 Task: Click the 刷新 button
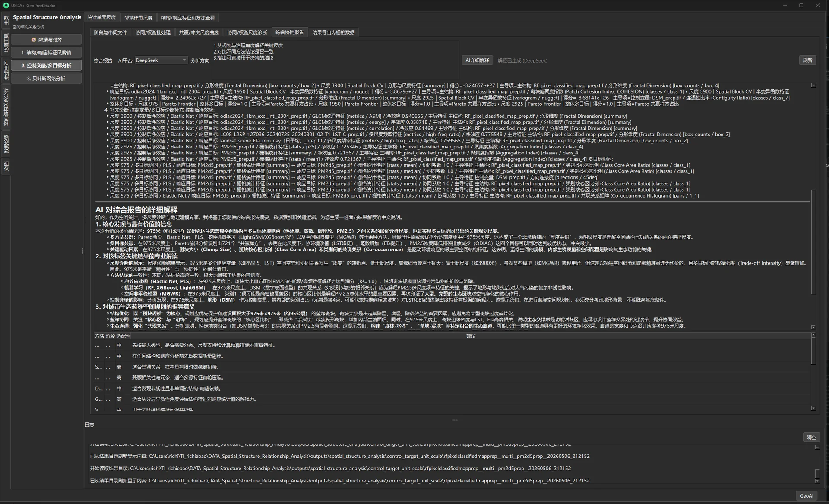pyautogui.click(x=807, y=60)
